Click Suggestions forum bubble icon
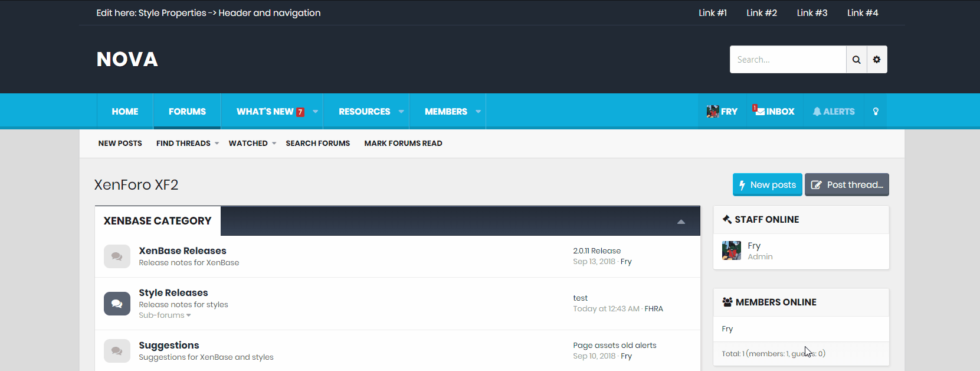The width and height of the screenshot is (980, 371). 117,351
